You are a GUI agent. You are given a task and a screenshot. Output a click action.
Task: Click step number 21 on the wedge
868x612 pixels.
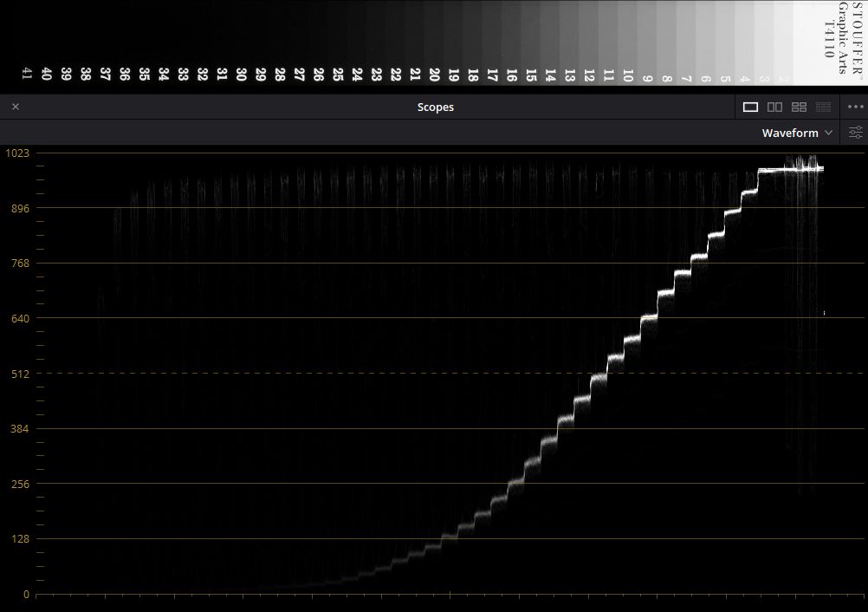(x=415, y=75)
